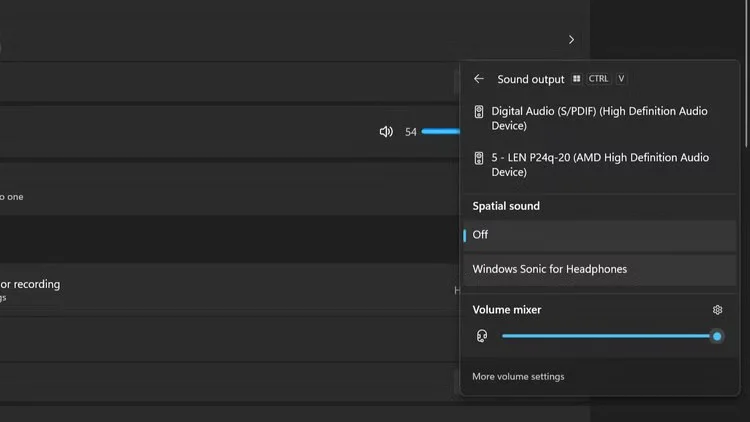Image resolution: width=750 pixels, height=422 pixels.
Task: Click the Volume mixer heading
Action: 507,310
